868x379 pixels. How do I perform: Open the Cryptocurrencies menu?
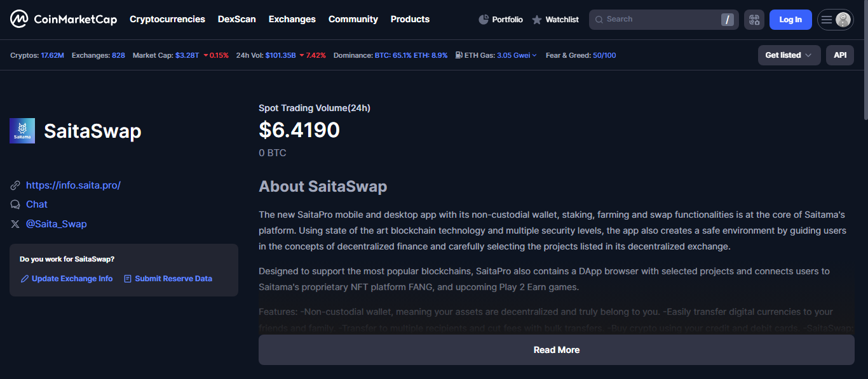coord(167,19)
